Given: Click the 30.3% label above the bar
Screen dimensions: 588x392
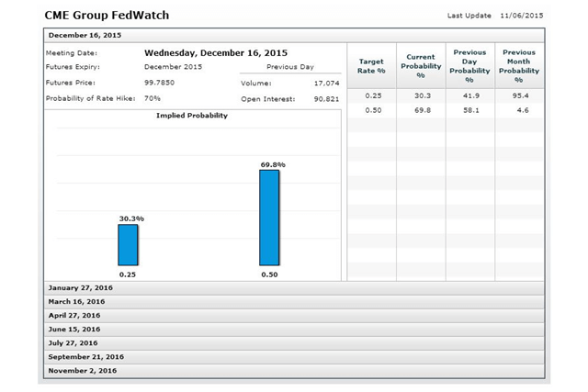Looking at the screenshot, I should coord(131,218).
